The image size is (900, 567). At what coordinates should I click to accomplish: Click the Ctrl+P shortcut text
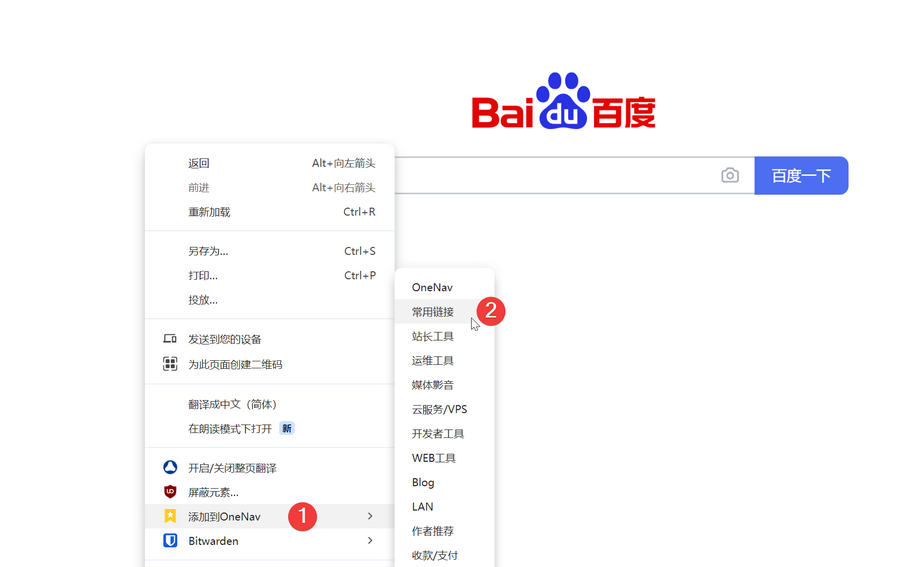(x=360, y=275)
